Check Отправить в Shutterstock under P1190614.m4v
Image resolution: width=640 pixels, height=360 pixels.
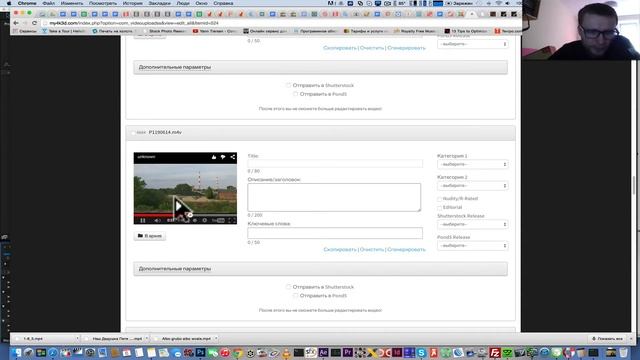pos(289,287)
